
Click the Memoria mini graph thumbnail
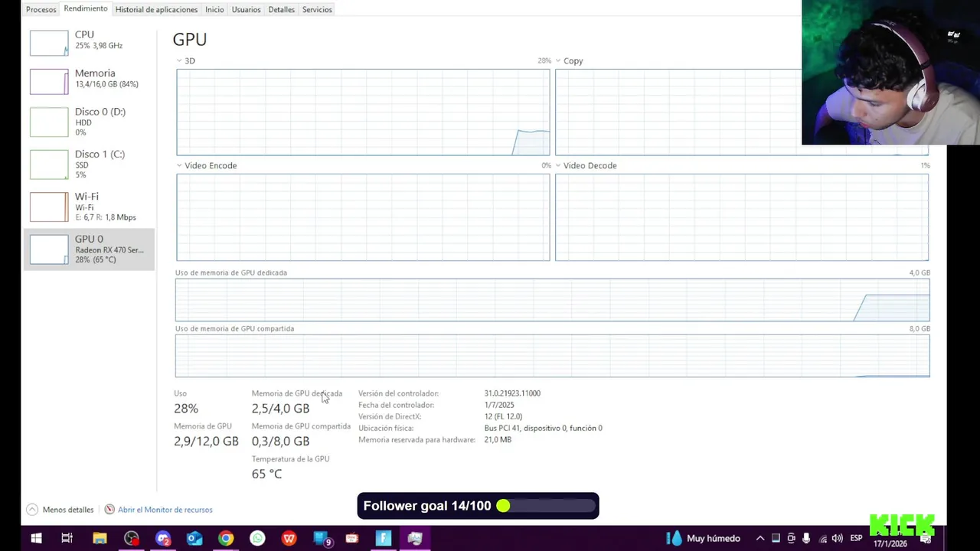[49, 82]
